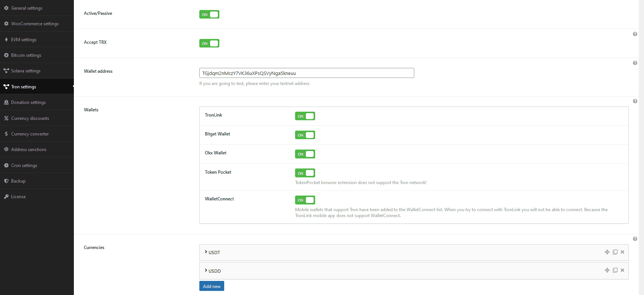Screen dimensions: 644x295
Task: Click the Token Pocket label
Action: coord(218,172)
